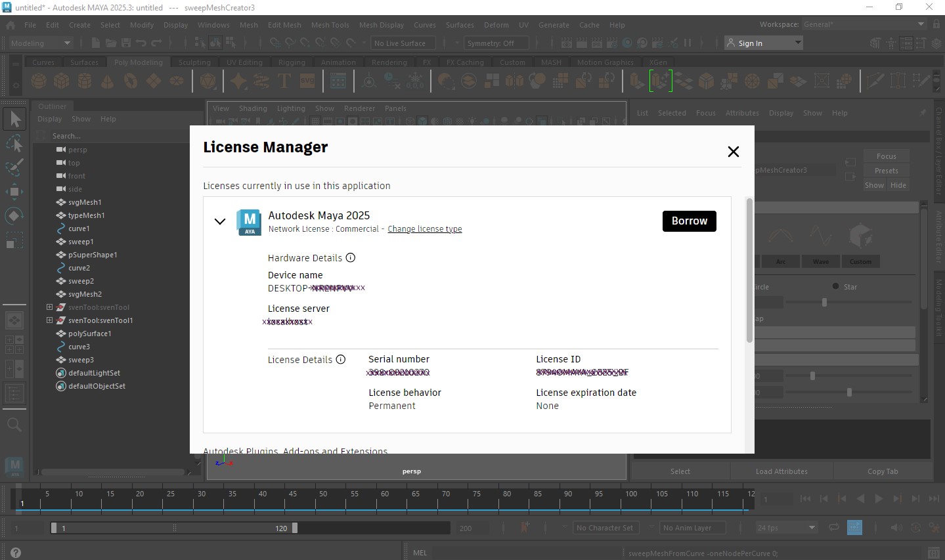945x560 pixels.
Task: Open the Modeling menu set dropdown
Action: tap(41, 43)
